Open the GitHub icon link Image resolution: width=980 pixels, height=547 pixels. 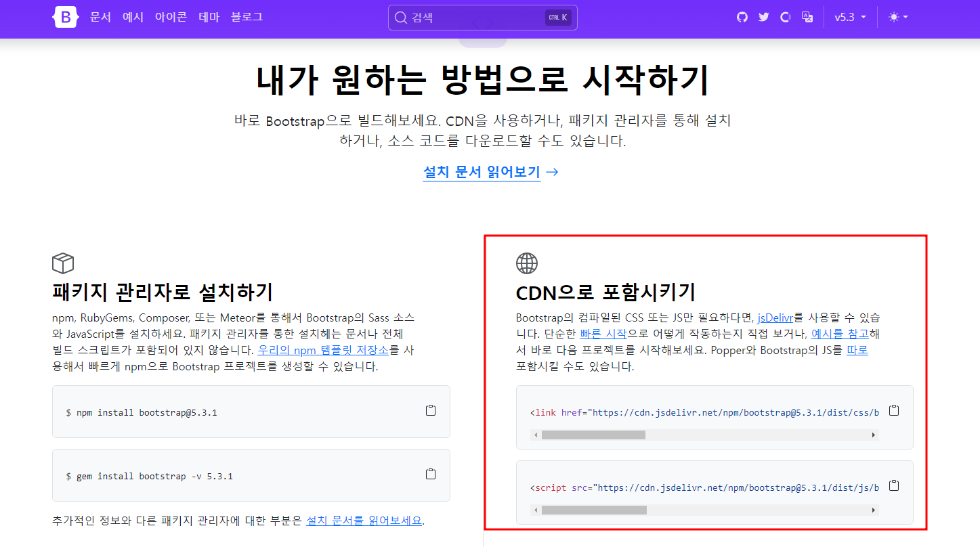pyautogui.click(x=742, y=18)
